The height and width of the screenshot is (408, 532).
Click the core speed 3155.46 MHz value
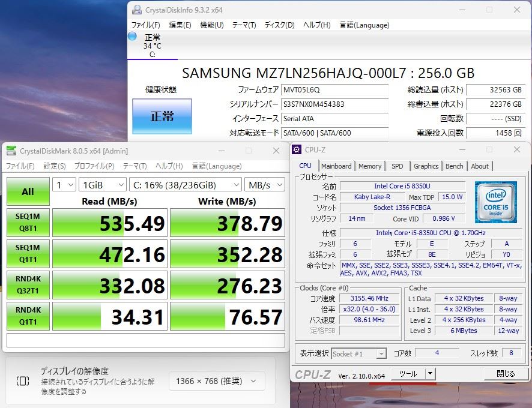[x=369, y=298]
